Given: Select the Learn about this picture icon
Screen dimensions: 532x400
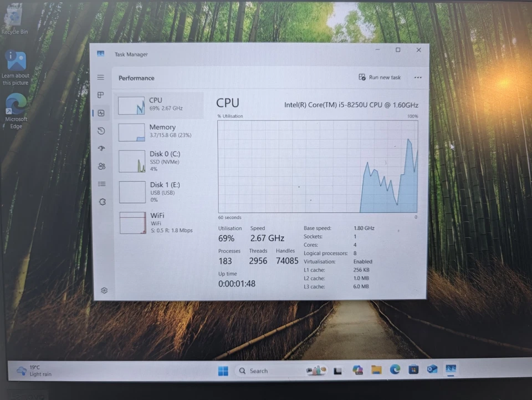Looking at the screenshot, I should (16, 68).
